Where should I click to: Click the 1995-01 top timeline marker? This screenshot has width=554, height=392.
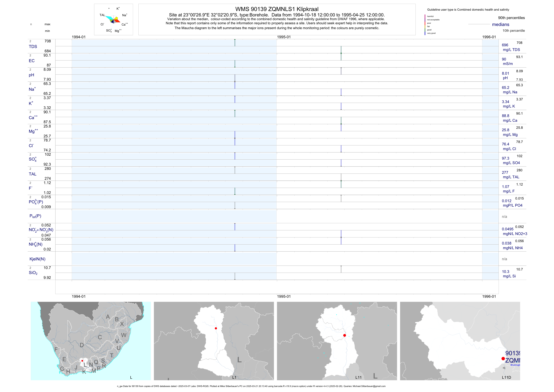[284, 37]
